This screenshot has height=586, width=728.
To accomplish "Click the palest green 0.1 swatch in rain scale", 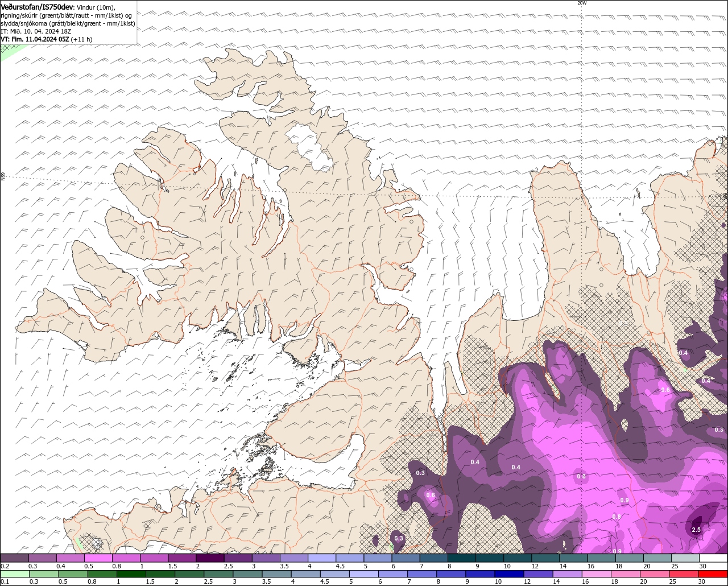I will (15, 574).
